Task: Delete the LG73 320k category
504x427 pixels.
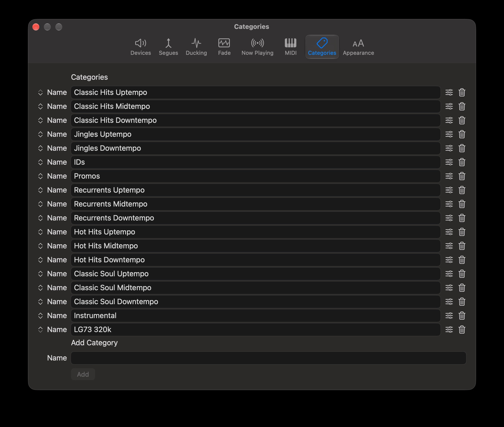Action: (462, 330)
